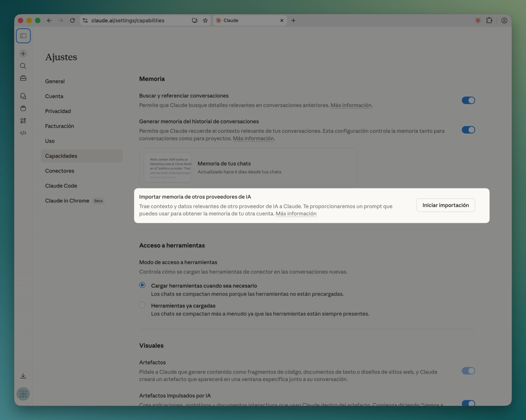This screenshot has height=420, width=526.
Task: Open chats bubble icon in sidebar
Action: tap(23, 96)
